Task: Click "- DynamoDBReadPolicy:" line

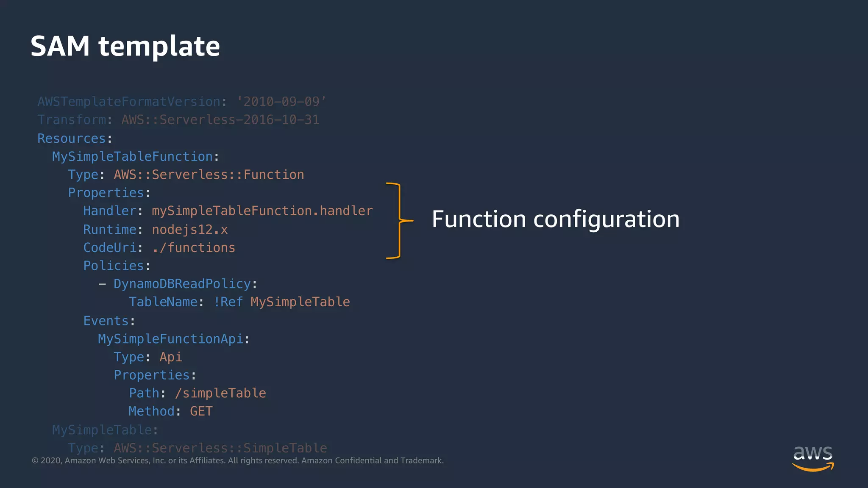Action: (178, 284)
